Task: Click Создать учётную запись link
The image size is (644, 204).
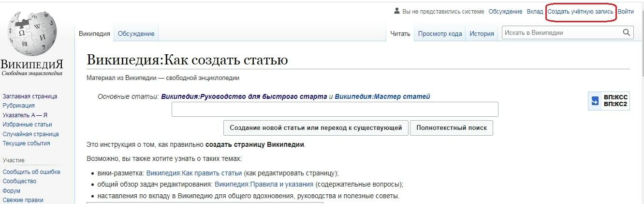Action: [x=580, y=12]
